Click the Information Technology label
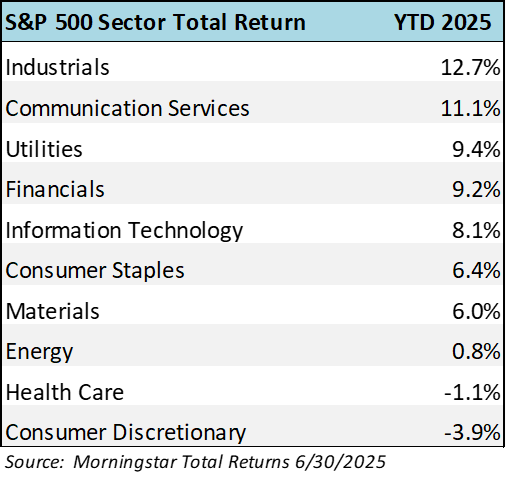Viewport: 506px width, 489px height. coord(124,231)
